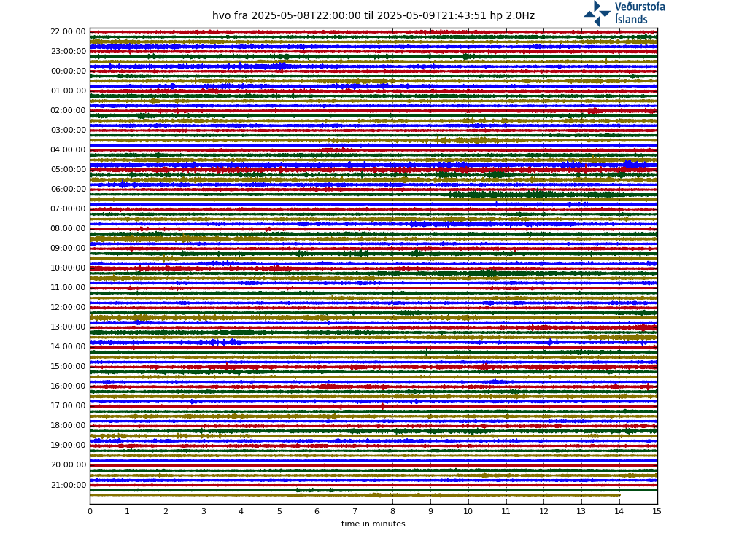Click the 'time in minutes' axis label
This screenshot has height=560, width=747.
373,524
